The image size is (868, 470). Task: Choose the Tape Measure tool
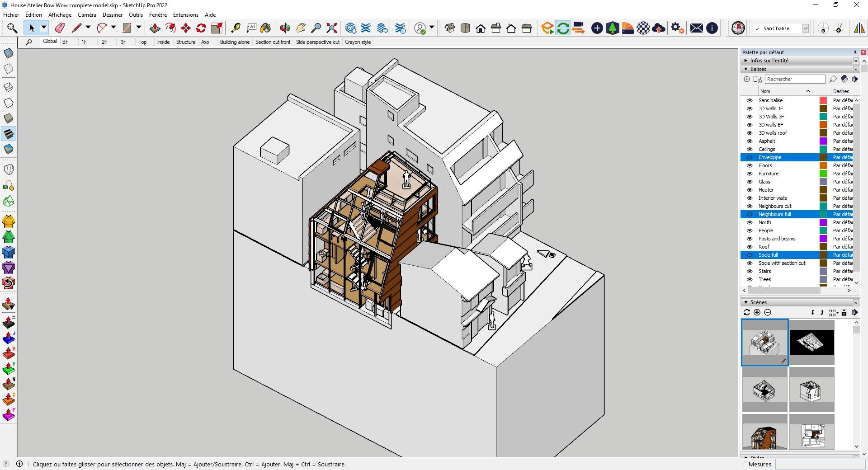click(x=236, y=28)
